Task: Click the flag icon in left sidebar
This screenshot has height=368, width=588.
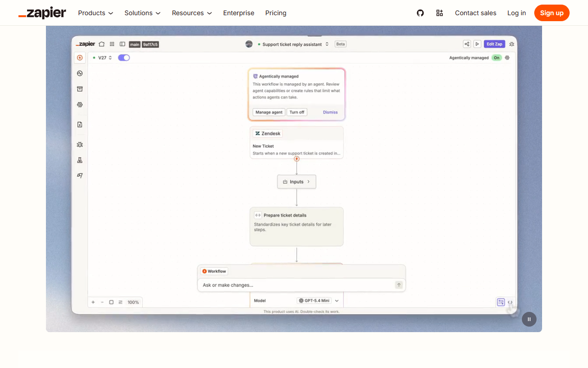Action: pyautogui.click(x=80, y=175)
